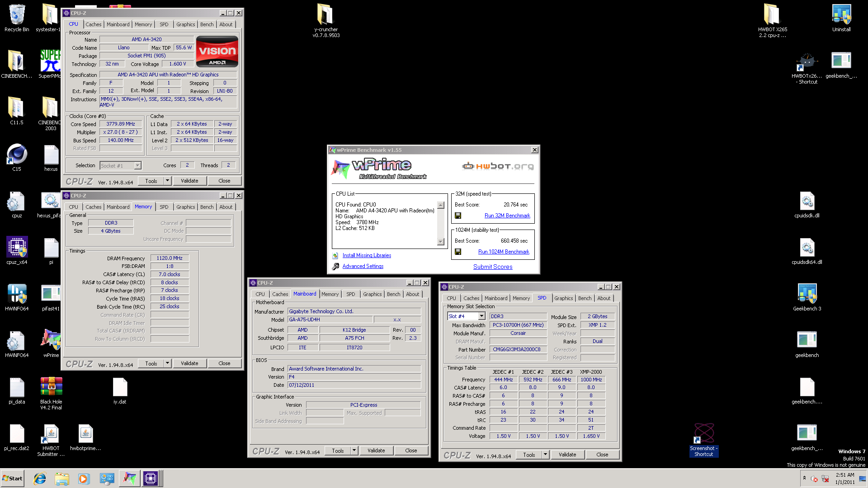This screenshot has width=868, height=488.
Task: Switch to CPU-Z taskbar button
Action: tap(151, 479)
